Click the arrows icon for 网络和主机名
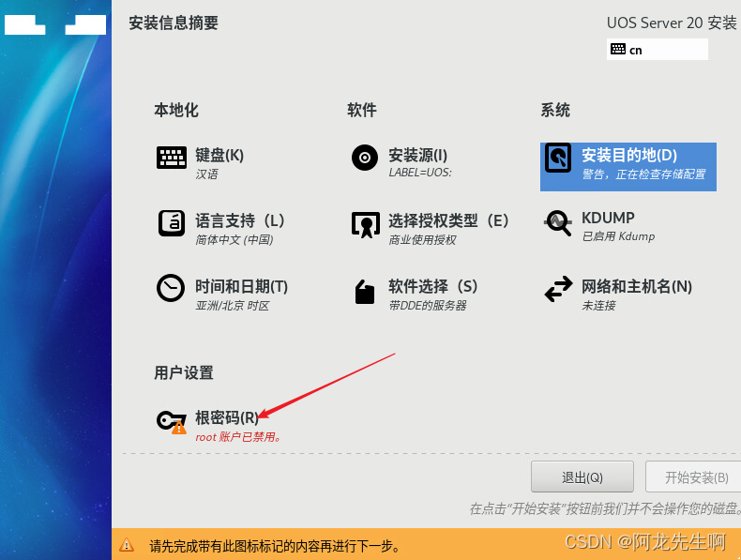The image size is (741, 560). [x=558, y=290]
